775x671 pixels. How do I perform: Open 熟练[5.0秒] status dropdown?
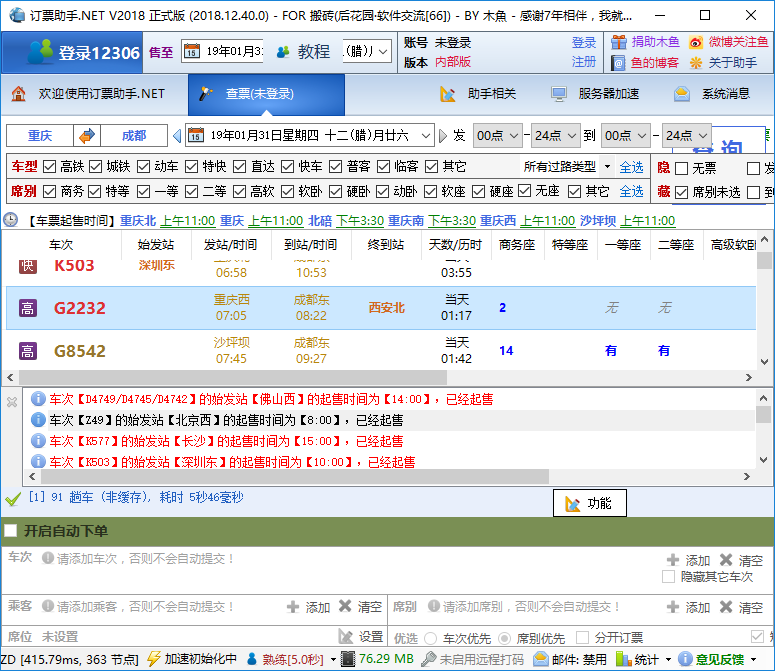click(334, 659)
